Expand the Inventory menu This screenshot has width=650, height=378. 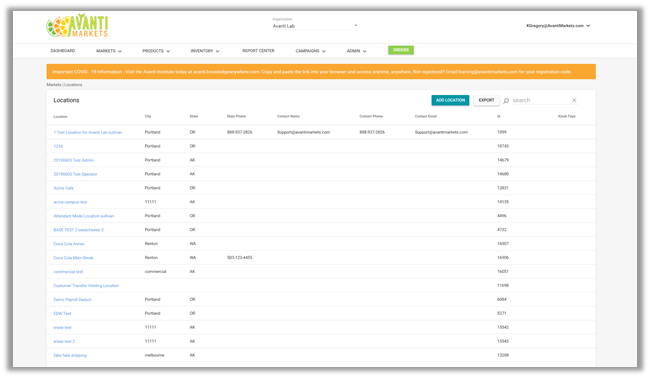205,51
